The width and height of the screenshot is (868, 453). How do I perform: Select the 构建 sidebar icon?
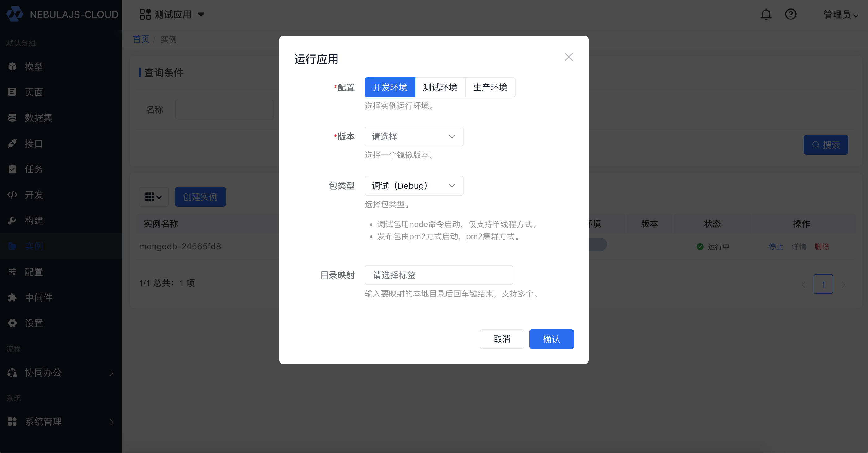tap(12, 220)
